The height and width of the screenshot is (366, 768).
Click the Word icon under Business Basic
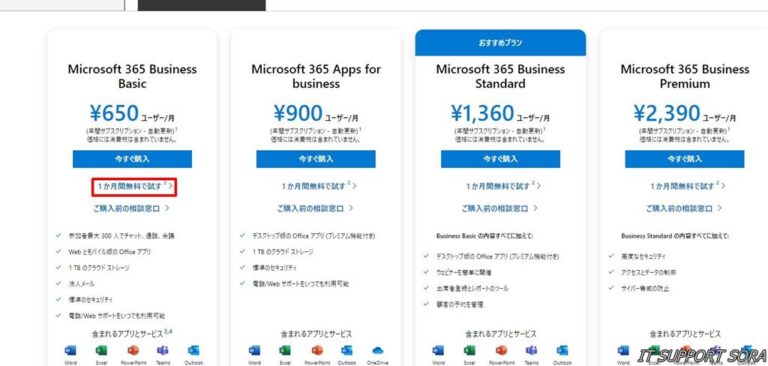point(70,350)
